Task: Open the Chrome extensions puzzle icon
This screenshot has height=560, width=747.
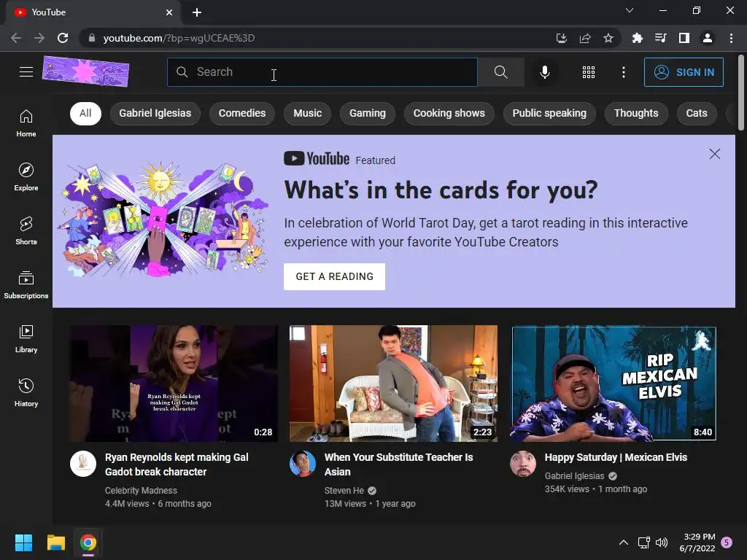Action: [637, 38]
